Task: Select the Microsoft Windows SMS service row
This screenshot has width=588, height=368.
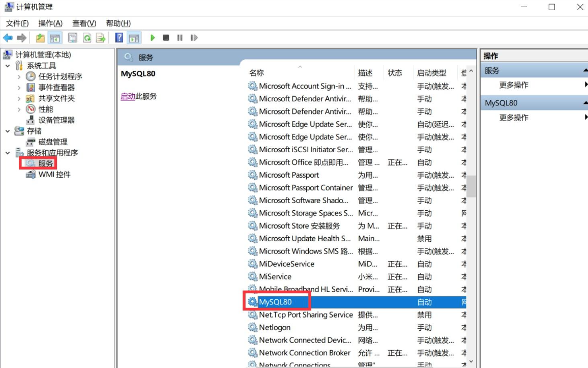Action: 356,251
